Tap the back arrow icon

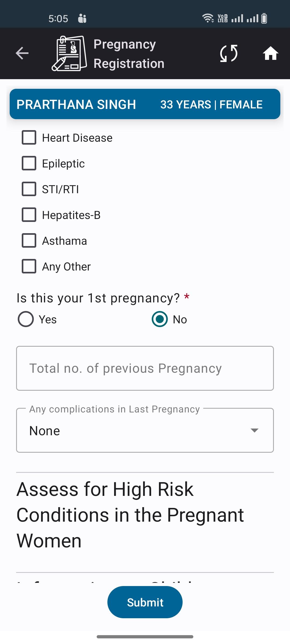[x=22, y=53]
